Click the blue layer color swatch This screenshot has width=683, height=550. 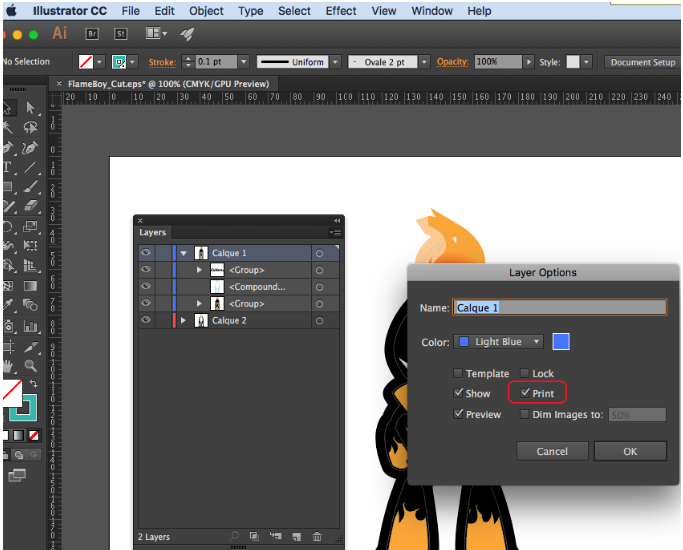(561, 342)
